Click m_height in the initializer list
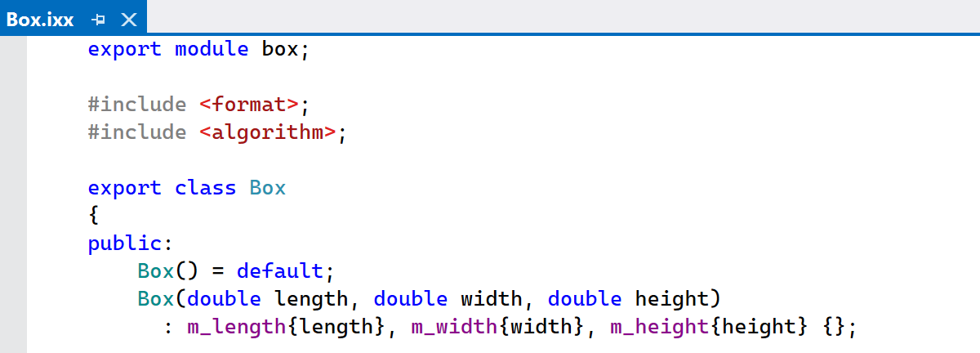This screenshot has height=353, width=980. 661,327
